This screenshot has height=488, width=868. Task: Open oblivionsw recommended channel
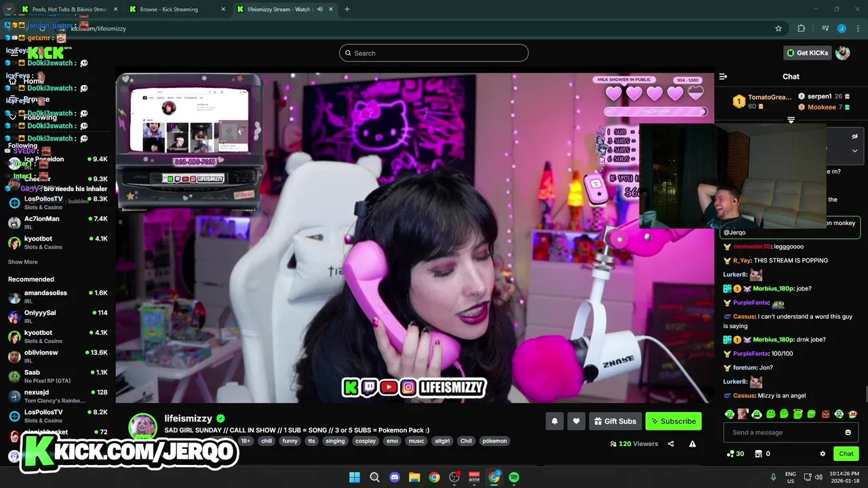click(58, 357)
